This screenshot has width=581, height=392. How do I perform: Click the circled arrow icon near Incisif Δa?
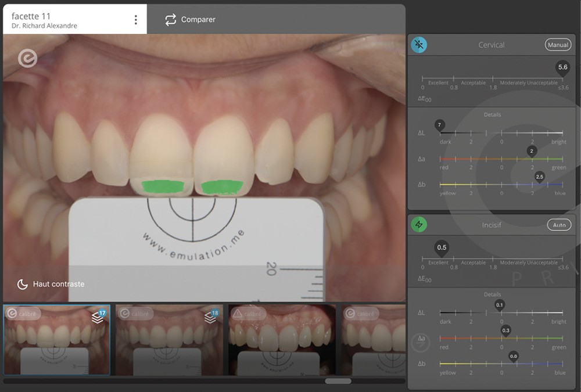point(420,343)
